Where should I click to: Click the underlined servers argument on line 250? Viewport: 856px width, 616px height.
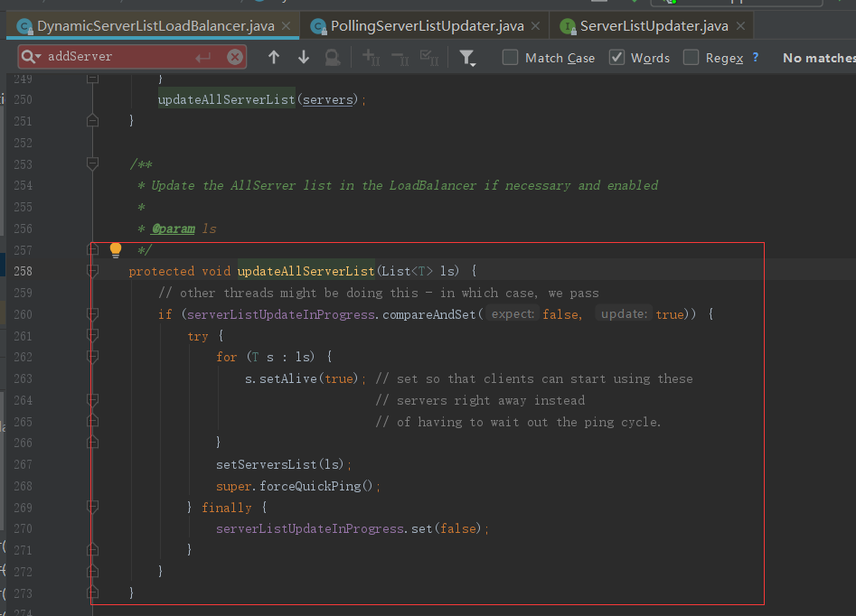(x=328, y=100)
